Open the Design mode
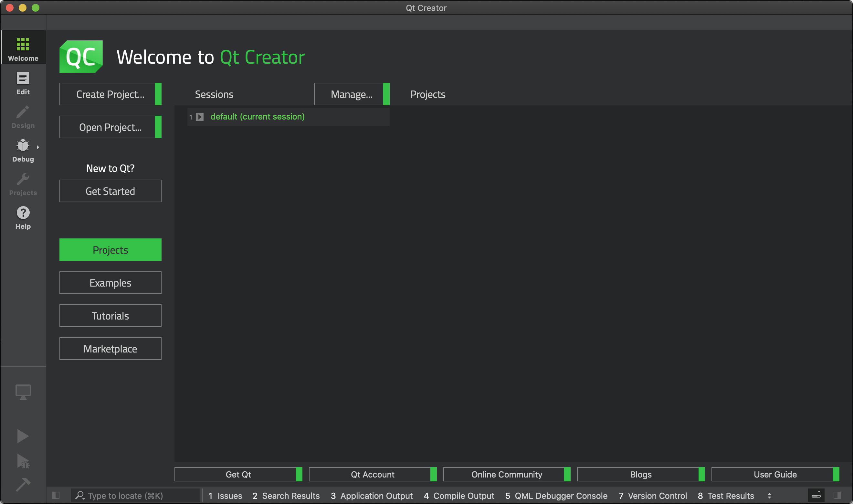The width and height of the screenshot is (853, 504). (23, 116)
